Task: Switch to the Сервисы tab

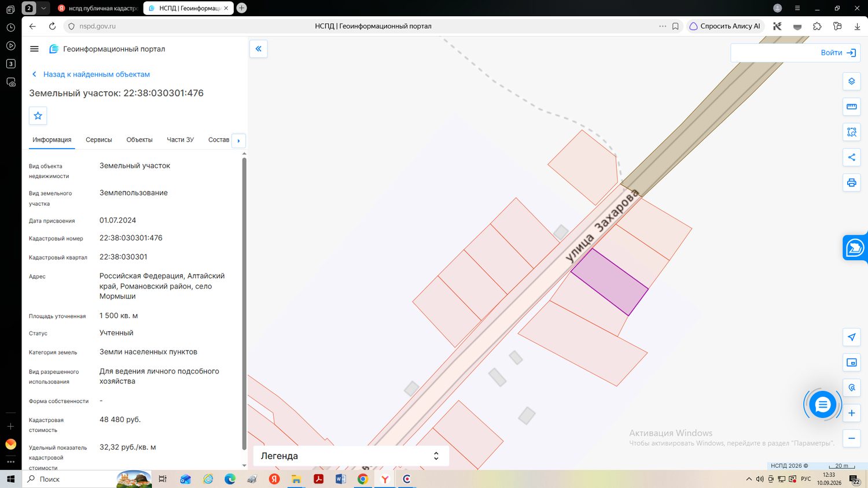Action: [x=99, y=140]
